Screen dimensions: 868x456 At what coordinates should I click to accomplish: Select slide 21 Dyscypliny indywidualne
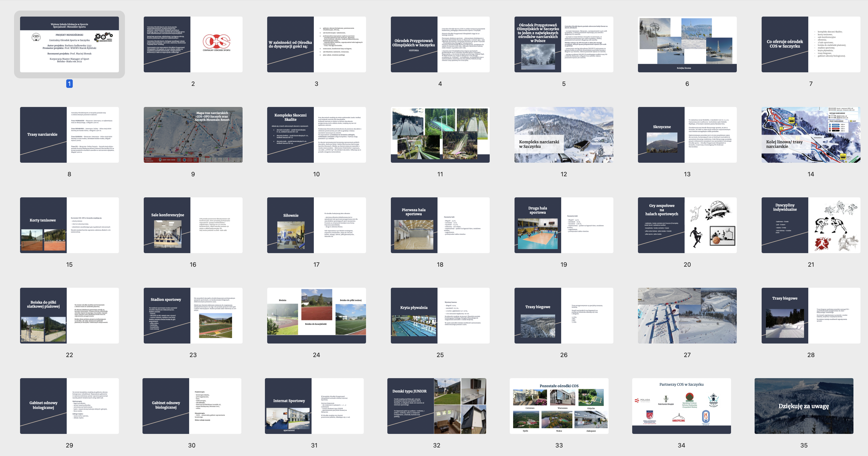[811, 225]
